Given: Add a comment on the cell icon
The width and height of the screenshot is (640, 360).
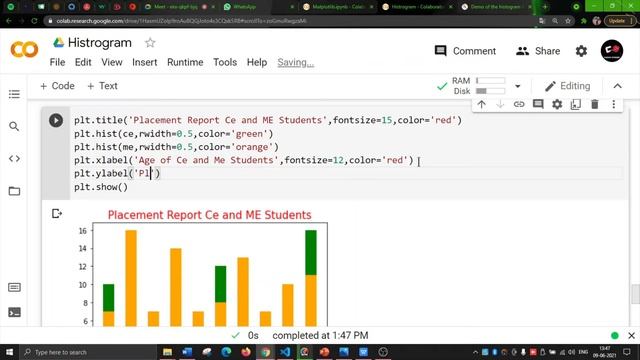Looking at the screenshot, I should (x=538, y=104).
